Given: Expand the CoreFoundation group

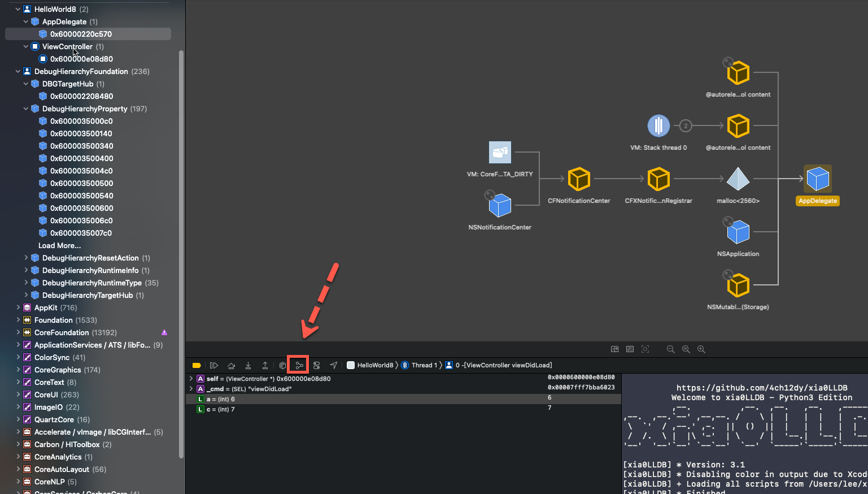Looking at the screenshot, I should click(18, 332).
